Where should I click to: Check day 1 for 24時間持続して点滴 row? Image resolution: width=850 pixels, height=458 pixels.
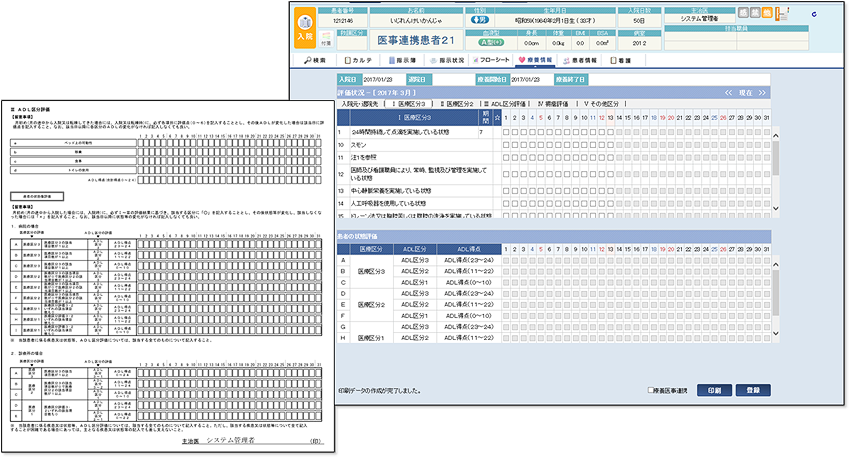tap(506, 132)
